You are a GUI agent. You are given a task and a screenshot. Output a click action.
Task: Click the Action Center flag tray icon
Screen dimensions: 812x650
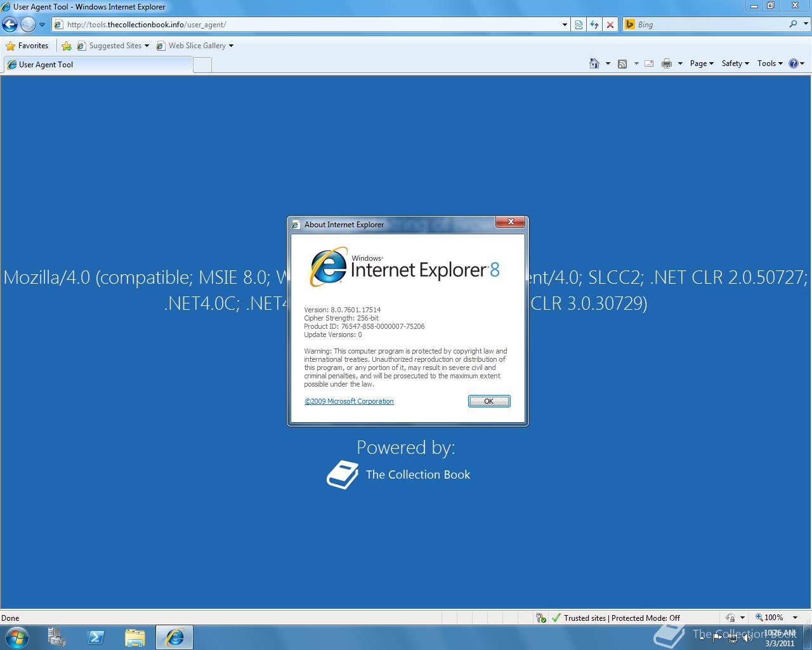pyautogui.click(x=717, y=637)
